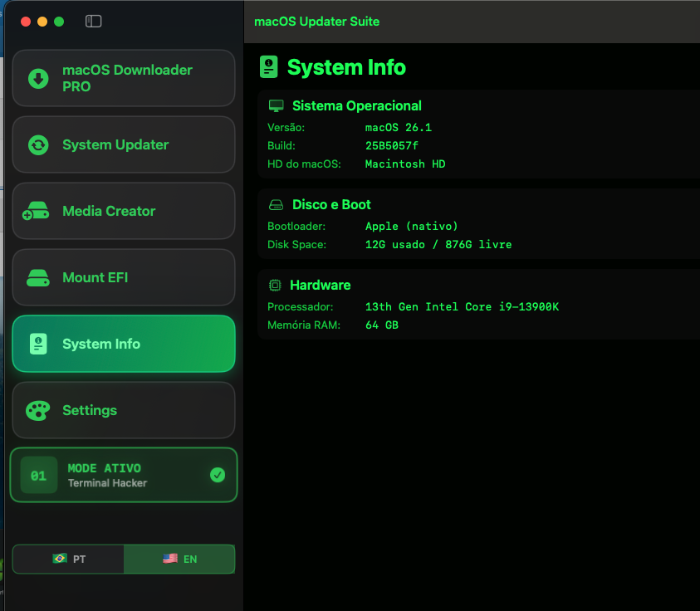Click the Brazil flag icon
The width and height of the screenshot is (700, 611).
(60, 559)
